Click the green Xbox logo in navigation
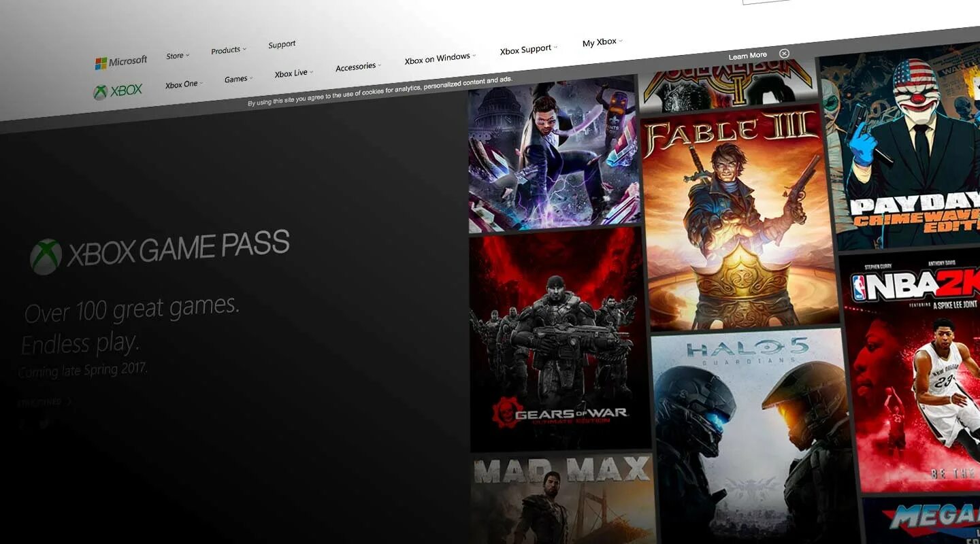 coord(118,91)
